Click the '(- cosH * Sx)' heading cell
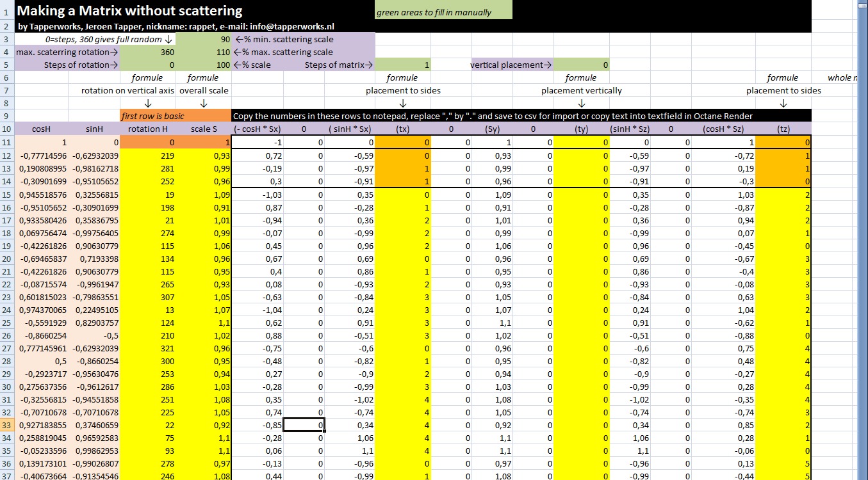Viewport: 868px width, 480px height. point(258,129)
